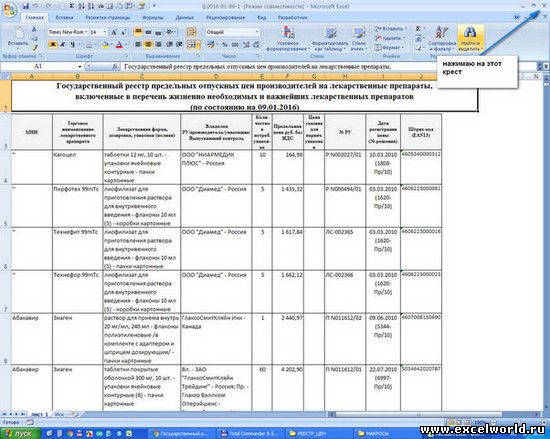Image resolution: width=550 pixels, height=439 pixels.
Task: Align cell text to the right
Action: coord(158,45)
